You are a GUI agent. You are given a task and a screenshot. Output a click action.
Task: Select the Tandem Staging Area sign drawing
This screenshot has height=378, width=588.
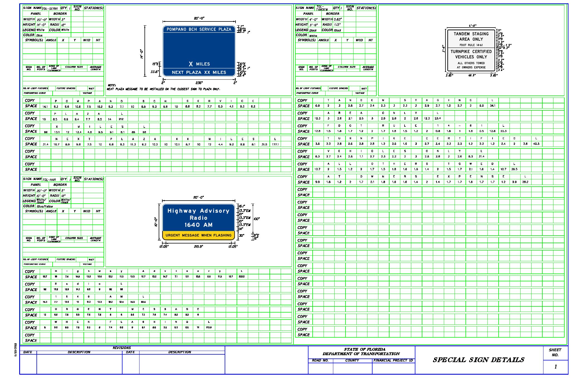point(471,50)
